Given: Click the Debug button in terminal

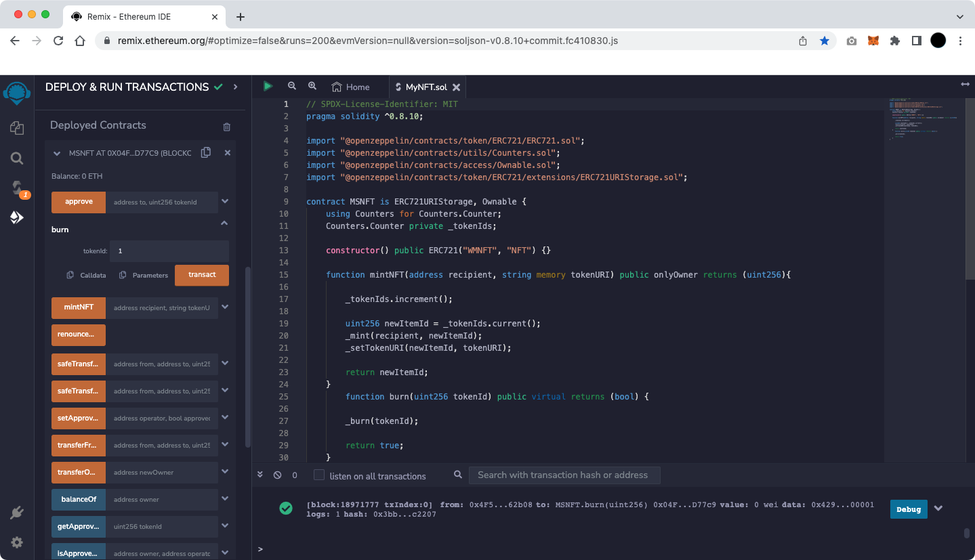Looking at the screenshot, I should [909, 509].
